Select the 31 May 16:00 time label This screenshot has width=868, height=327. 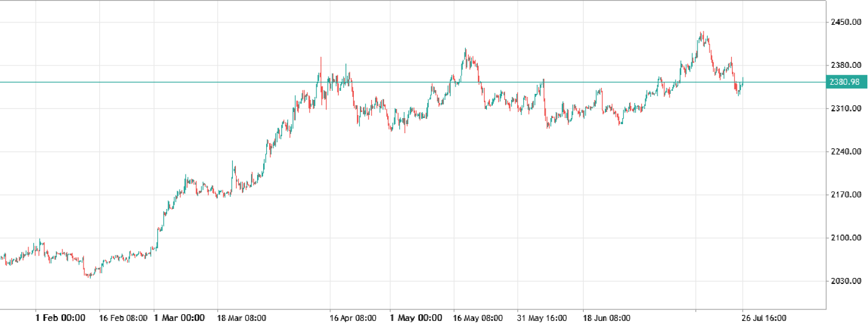click(x=542, y=318)
